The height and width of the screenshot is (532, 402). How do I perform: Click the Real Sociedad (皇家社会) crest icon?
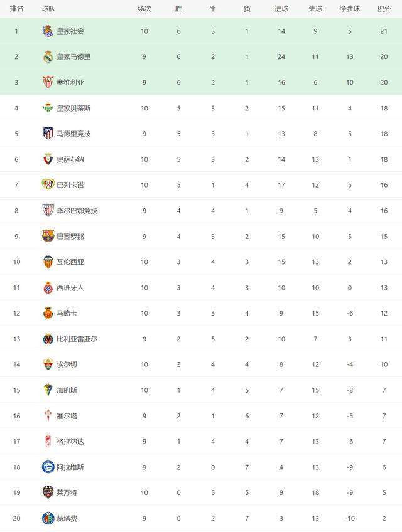click(48, 31)
